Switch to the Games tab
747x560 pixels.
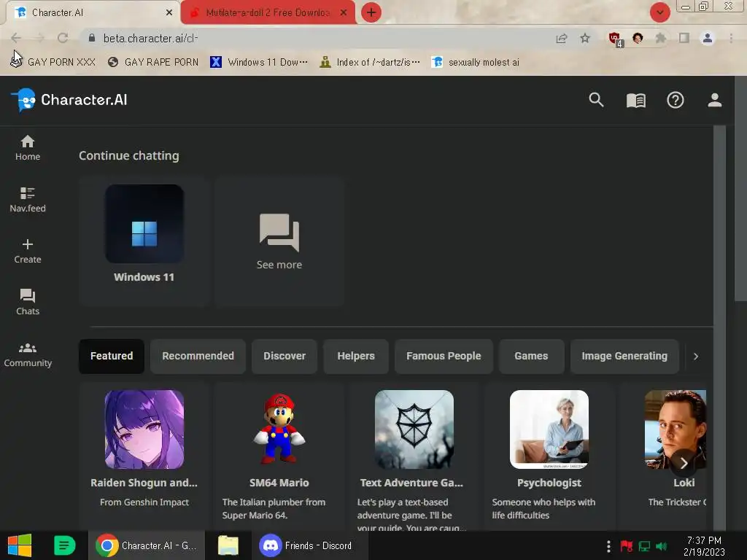click(x=531, y=356)
